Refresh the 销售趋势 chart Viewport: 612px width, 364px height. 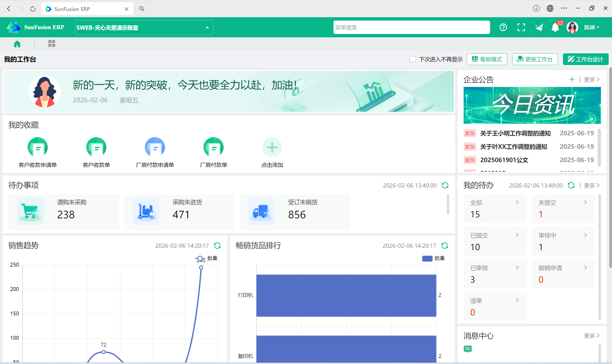point(217,246)
